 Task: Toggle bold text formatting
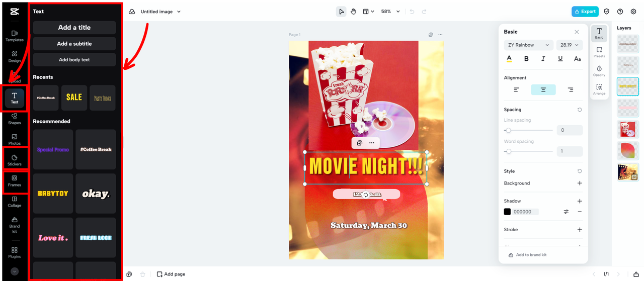click(526, 59)
